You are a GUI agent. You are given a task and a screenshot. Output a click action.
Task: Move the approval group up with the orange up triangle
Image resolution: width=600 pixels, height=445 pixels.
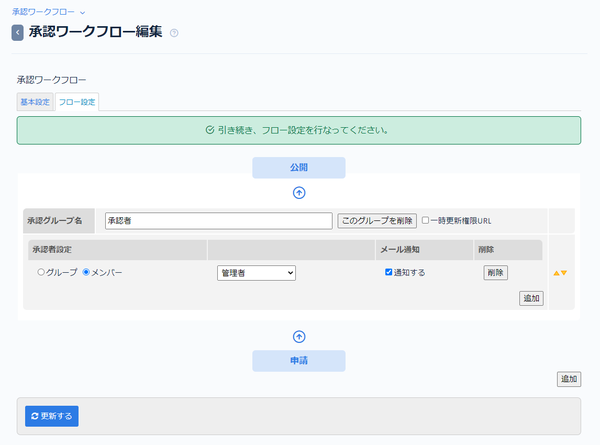click(x=556, y=273)
